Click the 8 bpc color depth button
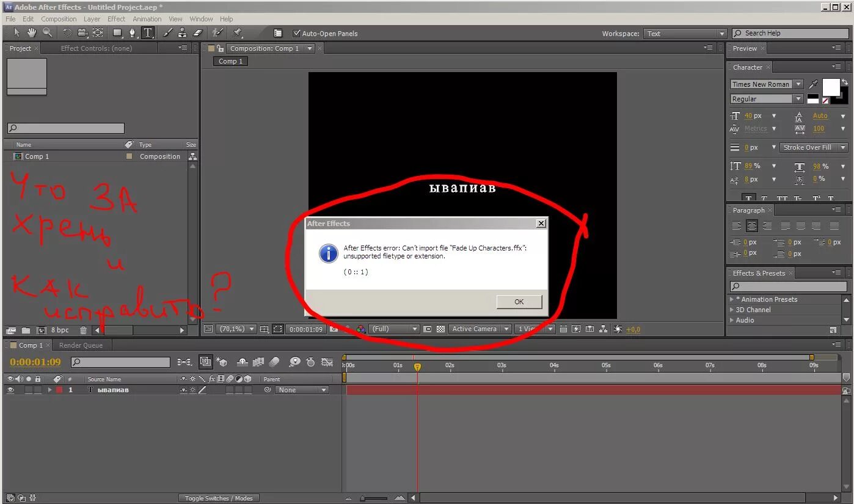 (60, 330)
